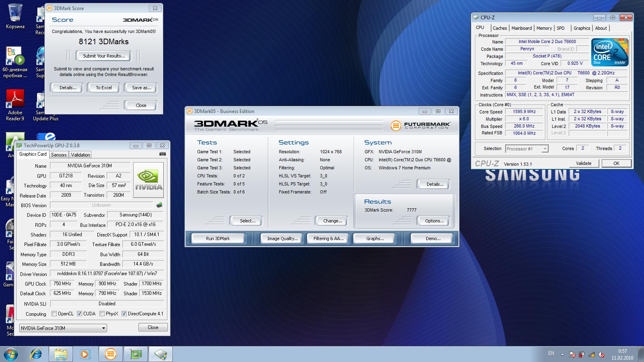
Task: Toggle the PhysX checkbox
Action: (102, 314)
